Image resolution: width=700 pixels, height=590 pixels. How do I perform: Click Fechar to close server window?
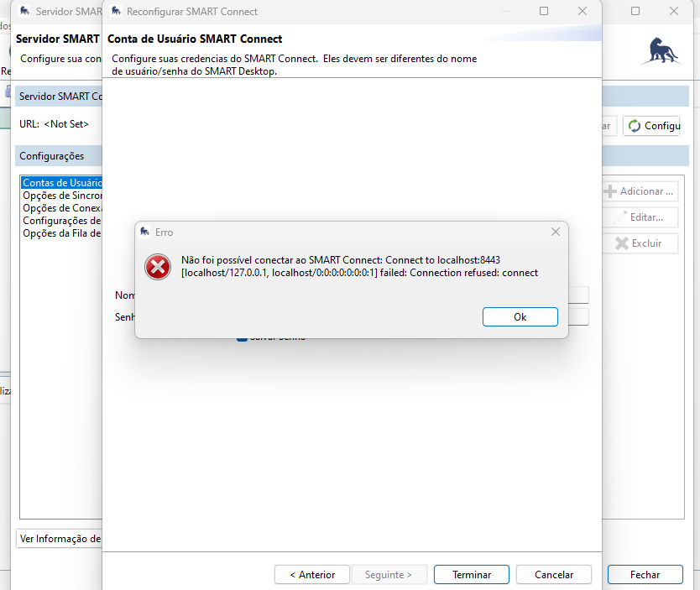pyautogui.click(x=645, y=575)
